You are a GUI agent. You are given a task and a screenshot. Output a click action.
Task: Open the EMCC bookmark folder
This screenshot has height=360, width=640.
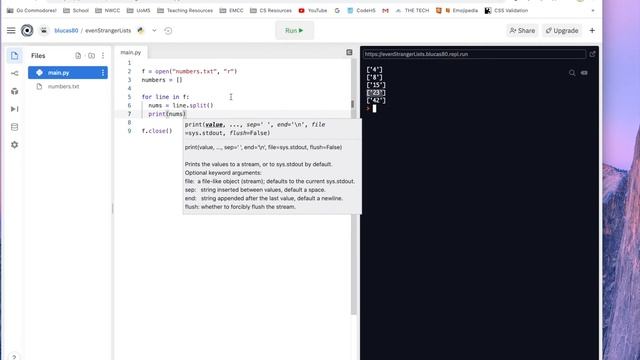[231, 11]
